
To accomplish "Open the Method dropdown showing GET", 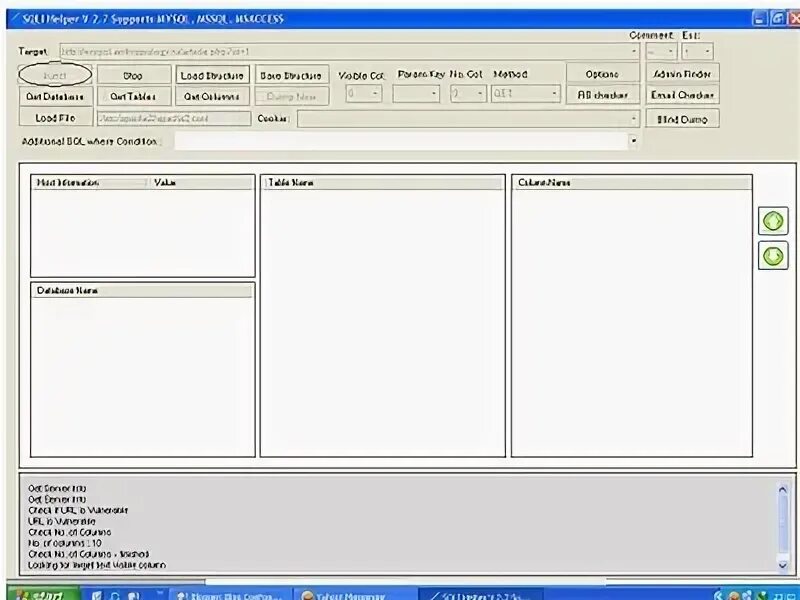I will 526,93.
